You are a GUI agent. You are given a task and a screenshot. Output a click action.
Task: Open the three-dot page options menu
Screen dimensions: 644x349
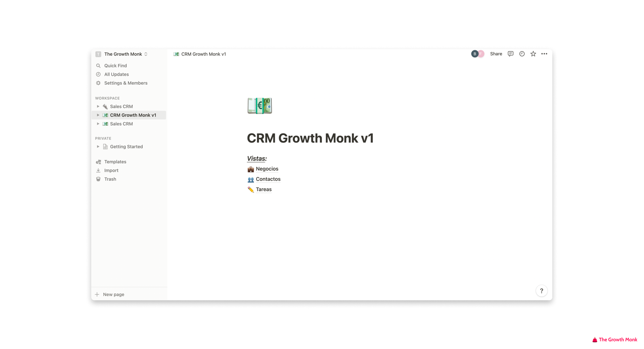pyautogui.click(x=544, y=54)
